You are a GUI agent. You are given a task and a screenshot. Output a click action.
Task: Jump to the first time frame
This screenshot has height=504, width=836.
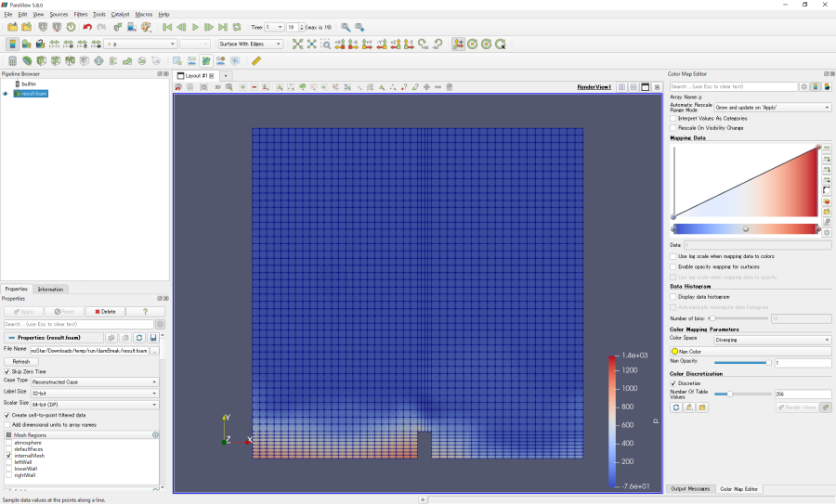point(167,27)
